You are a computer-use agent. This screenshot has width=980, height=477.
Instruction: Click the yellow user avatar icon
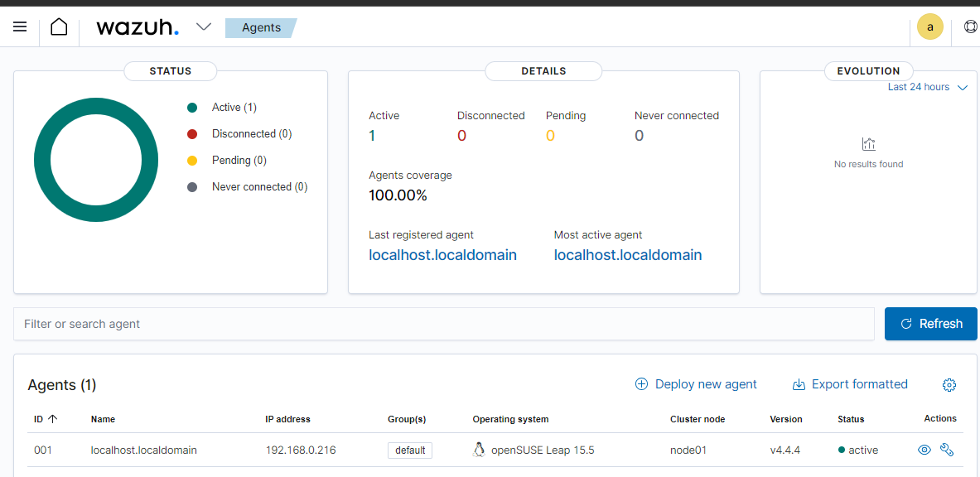929,26
